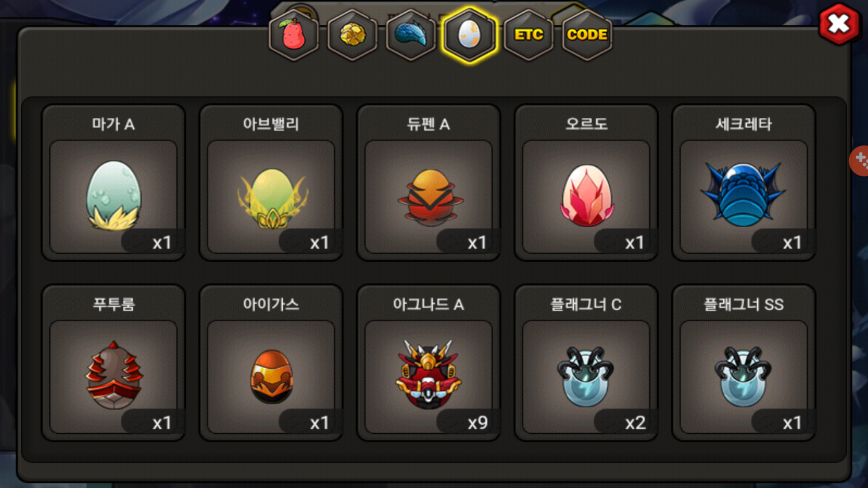This screenshot has width=868, height=488.
Task: Open the blue dragon scale tab
Action: (x=411, y=35)
